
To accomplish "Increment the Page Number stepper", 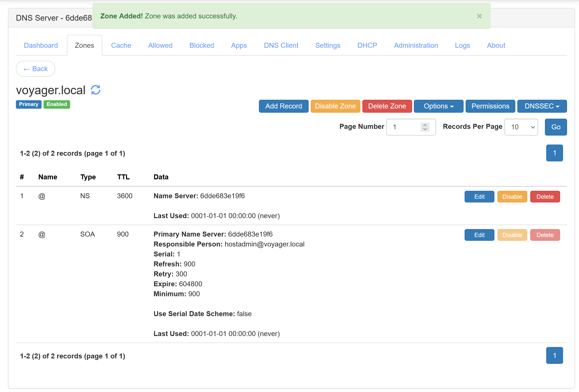I will (x=425, y=125).
